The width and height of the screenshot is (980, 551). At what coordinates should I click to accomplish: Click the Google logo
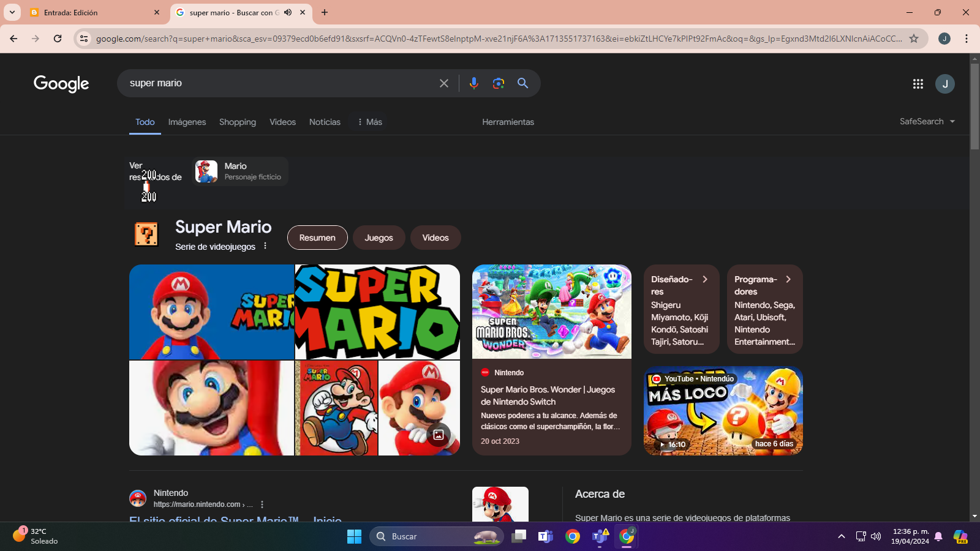point(61,84)
